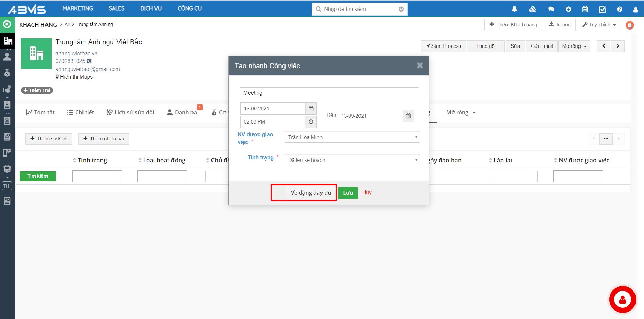The width and height of the screenshot is (644, 319).
Task: Click the clock icon beside 02:00 PM
Action: [x=311, y=122]
